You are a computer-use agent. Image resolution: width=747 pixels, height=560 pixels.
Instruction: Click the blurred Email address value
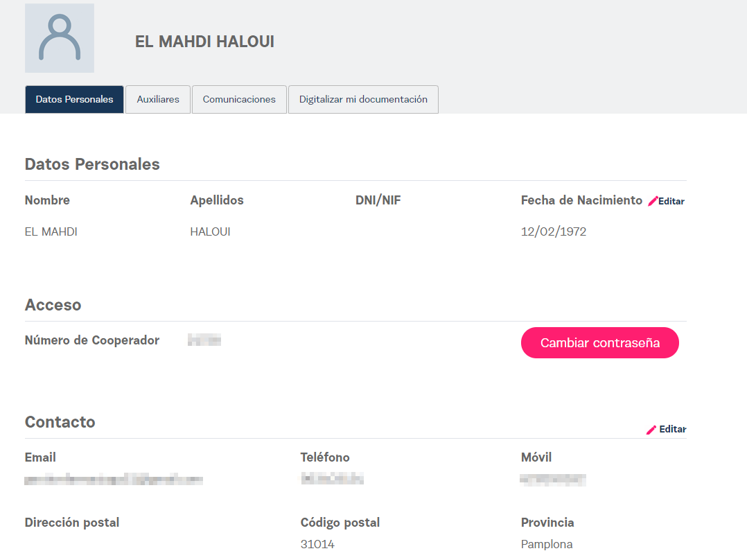(x=114, y=479)
